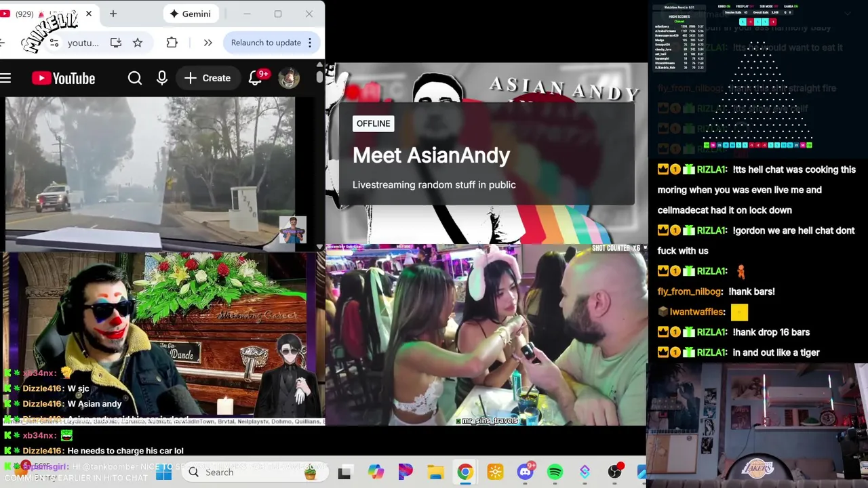Click RIZLA1 '!hank drop 16 bars' message
Screen dimensions: 868x488
734,332
